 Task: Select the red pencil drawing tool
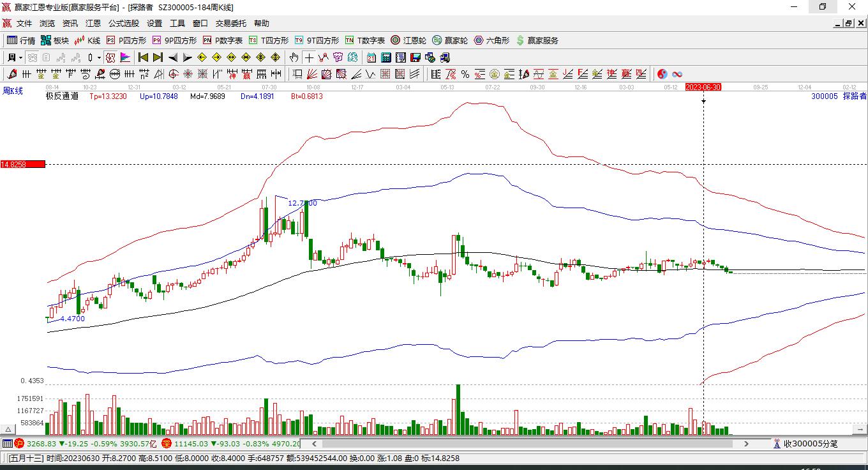(11, 74)
